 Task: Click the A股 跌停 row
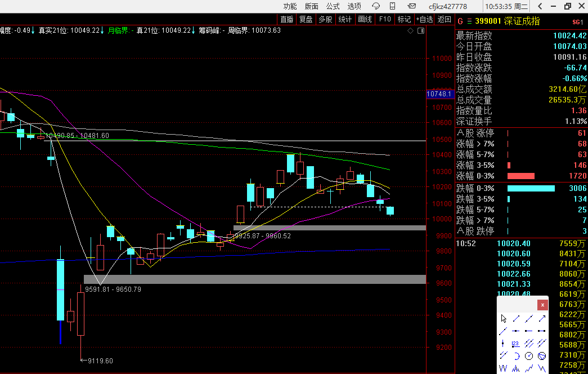click(521, 231)
